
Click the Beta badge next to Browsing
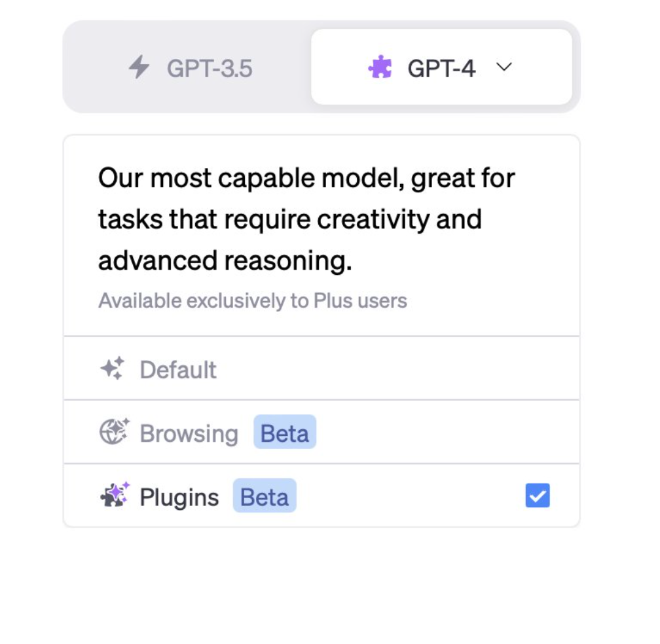click(x=285, y=433)
